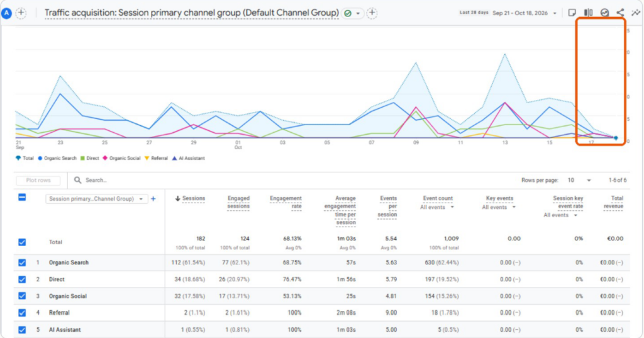Open the All events dropdown under Session key event rate
Viewport: 644px width, 338px height.
pyautogui.click(x=560, y=215)
